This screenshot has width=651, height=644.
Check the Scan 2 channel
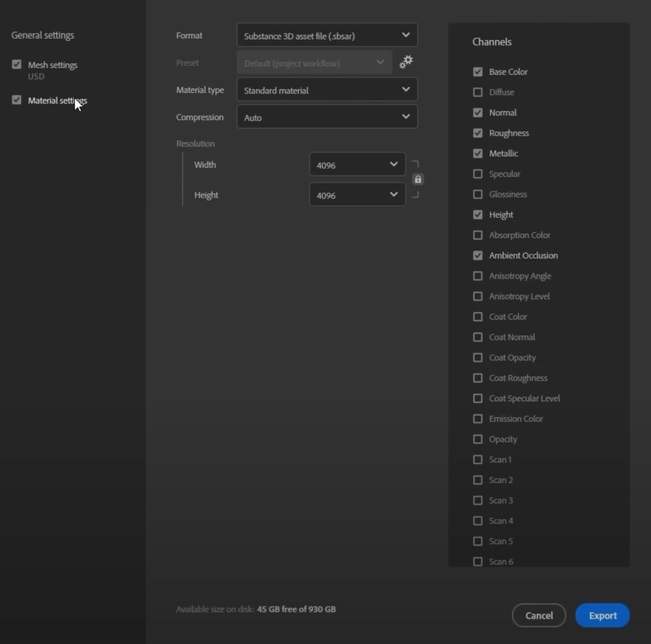pos(478,480)
